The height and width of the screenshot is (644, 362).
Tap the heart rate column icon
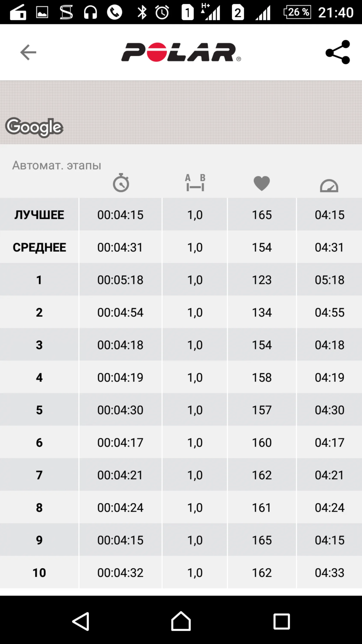tap(262, 183)
